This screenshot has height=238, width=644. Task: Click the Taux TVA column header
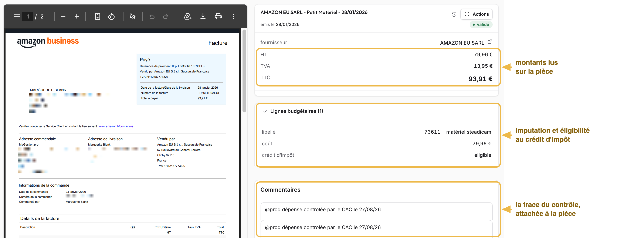pos(194,227)
